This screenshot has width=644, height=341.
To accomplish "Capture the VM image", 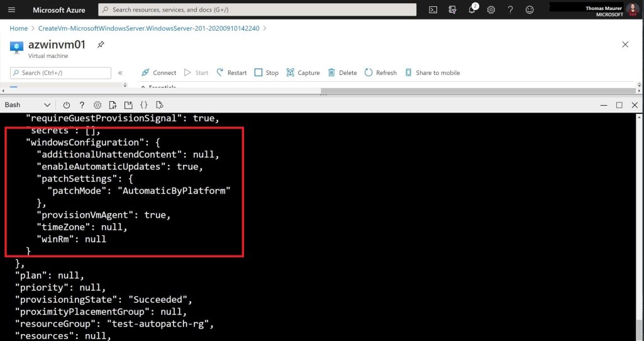I will pos(303,73).
